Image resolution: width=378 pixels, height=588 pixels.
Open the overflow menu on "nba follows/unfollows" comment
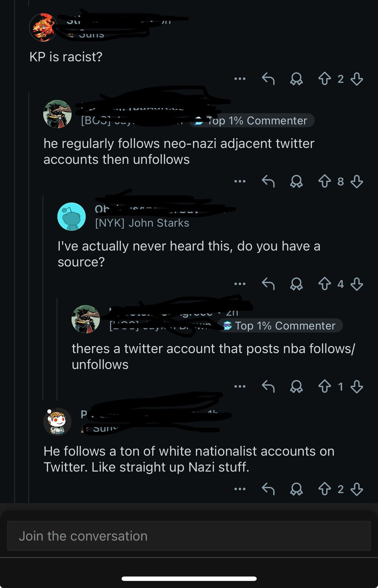click(240, 387)
